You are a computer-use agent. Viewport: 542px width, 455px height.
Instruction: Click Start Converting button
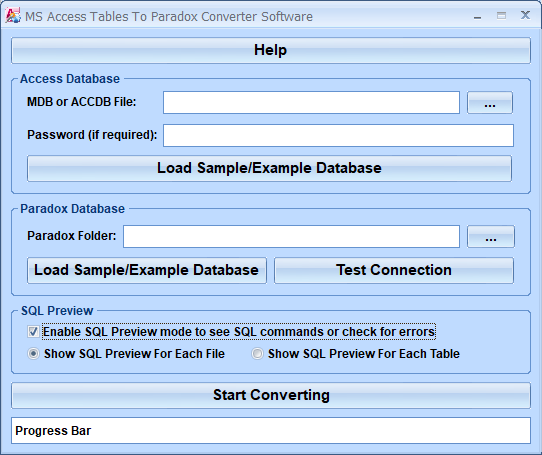tap(271, 395)
